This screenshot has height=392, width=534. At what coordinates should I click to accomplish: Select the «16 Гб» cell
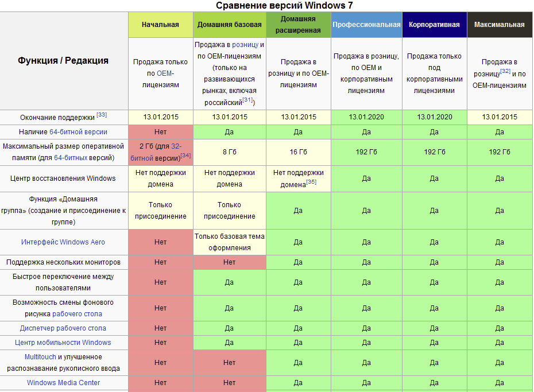point(299,152)
